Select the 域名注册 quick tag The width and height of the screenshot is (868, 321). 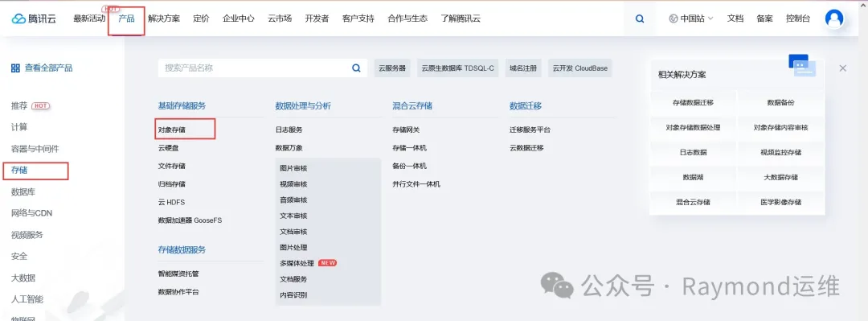pyautogui.click(x=523, y=68)
